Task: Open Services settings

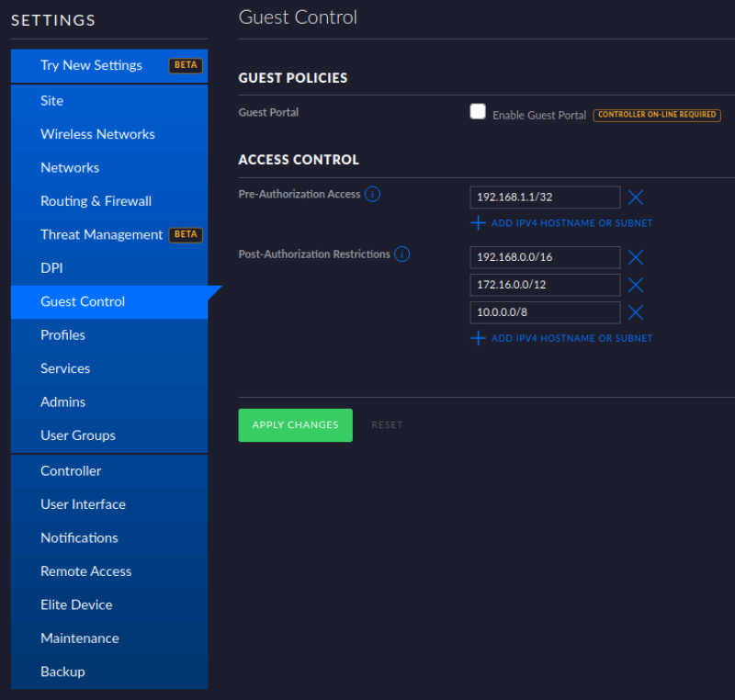Action: [x=109, y=368]
